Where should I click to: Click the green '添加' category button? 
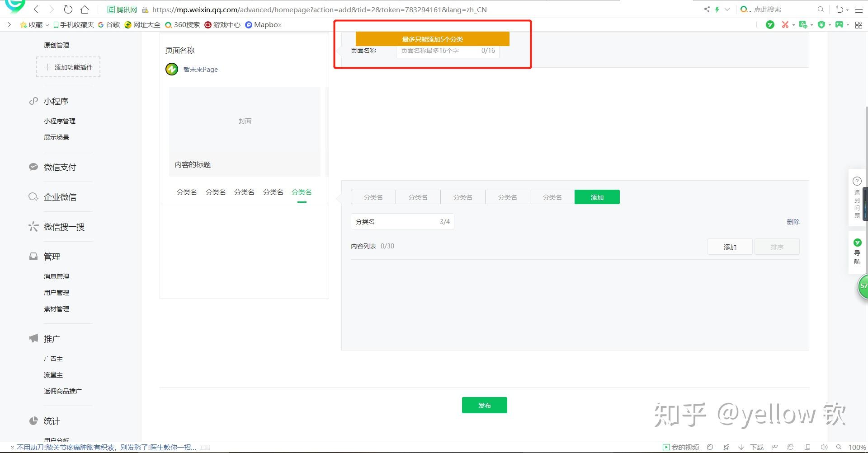click(597, 197)
